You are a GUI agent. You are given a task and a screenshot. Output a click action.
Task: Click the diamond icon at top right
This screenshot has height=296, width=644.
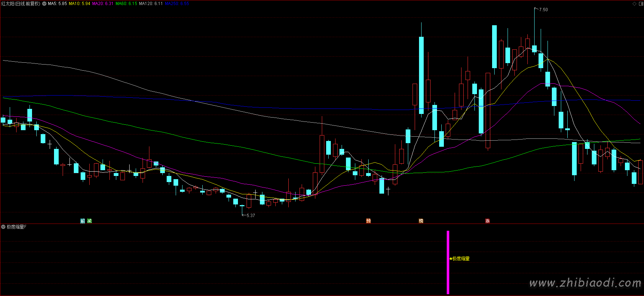[634, 4]
